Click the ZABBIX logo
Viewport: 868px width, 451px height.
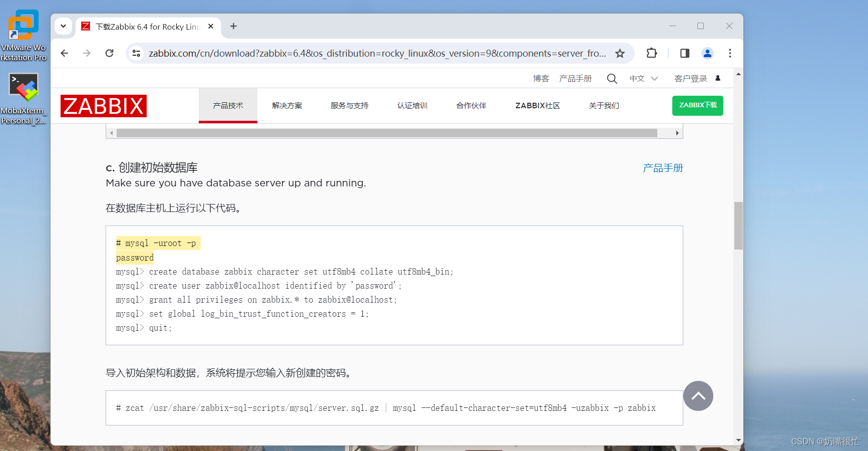pyautogui.click(x=104, y=106)
